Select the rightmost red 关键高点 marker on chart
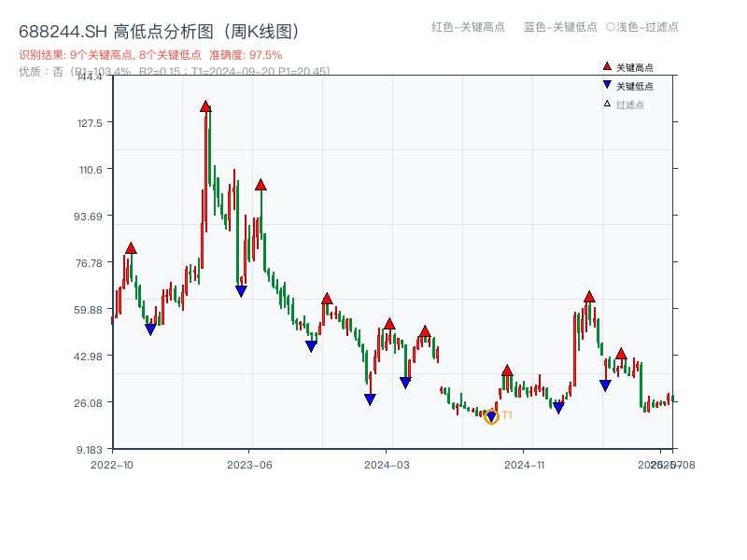 click(x=622, y=353)
